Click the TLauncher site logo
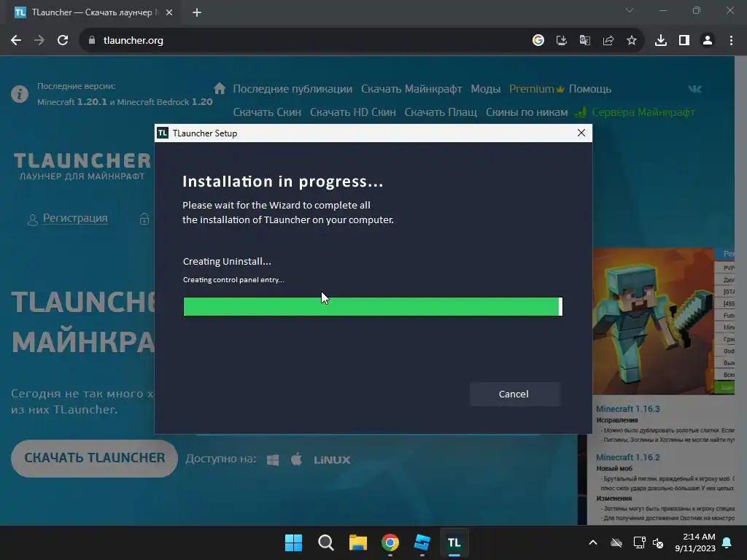Viewport: 747px width, 560px height. point(82,166)
